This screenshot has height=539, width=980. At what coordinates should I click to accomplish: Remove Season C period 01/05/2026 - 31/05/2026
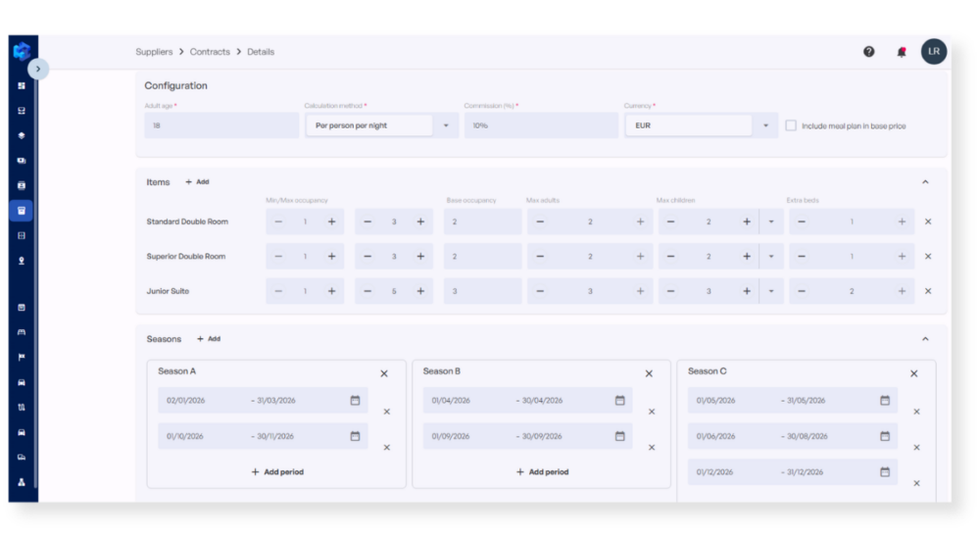pyautogui.click(x=917, y=412)
